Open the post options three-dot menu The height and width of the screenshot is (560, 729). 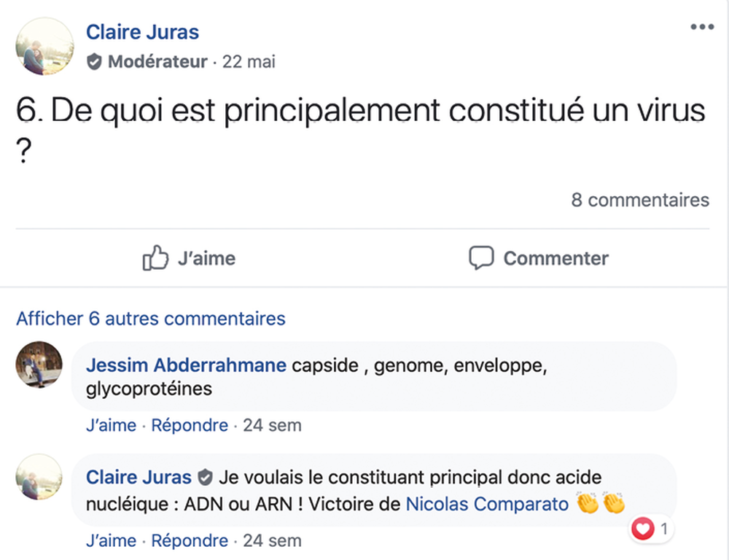coord(701,27)
